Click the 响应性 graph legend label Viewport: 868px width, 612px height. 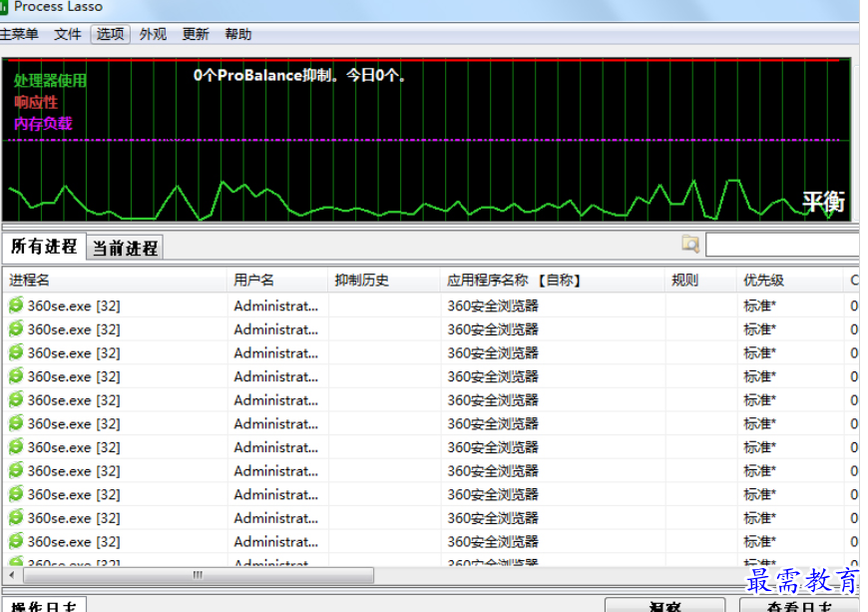[x=36, y=103]
